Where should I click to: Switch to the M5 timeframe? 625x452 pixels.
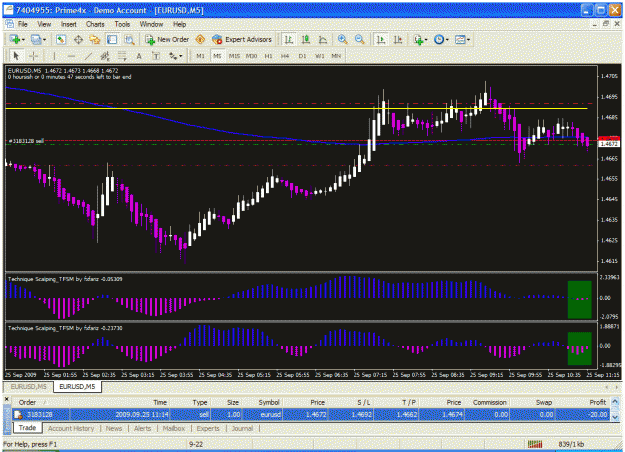pyautogui.click(x=217, y=56)
